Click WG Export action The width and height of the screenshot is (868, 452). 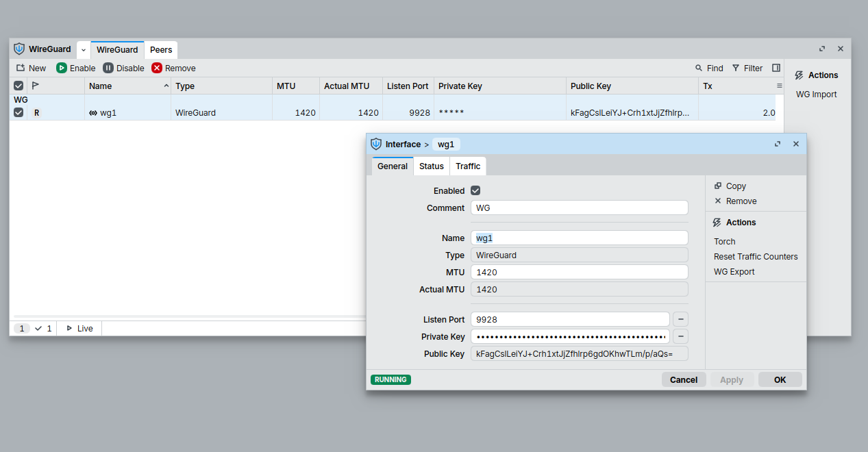pos(734,271)
